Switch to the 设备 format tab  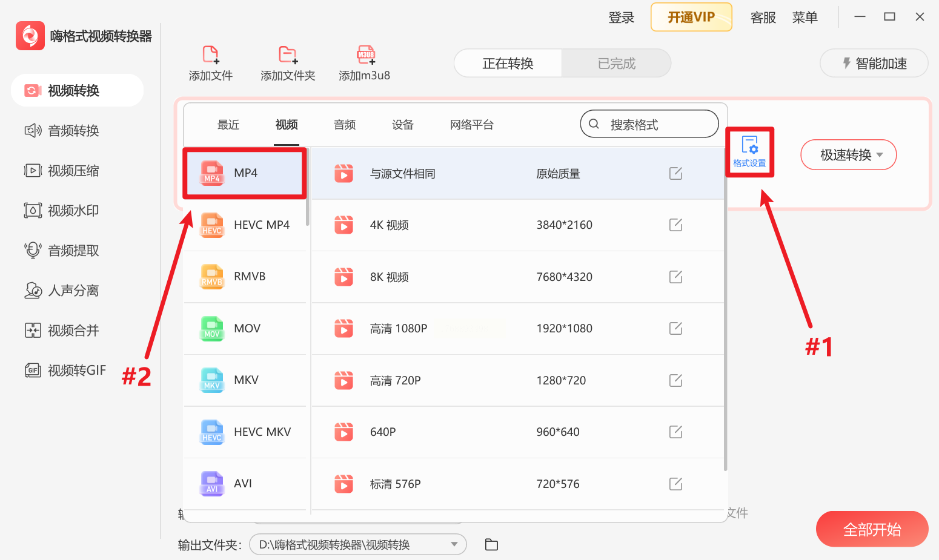tap(403, 125)
